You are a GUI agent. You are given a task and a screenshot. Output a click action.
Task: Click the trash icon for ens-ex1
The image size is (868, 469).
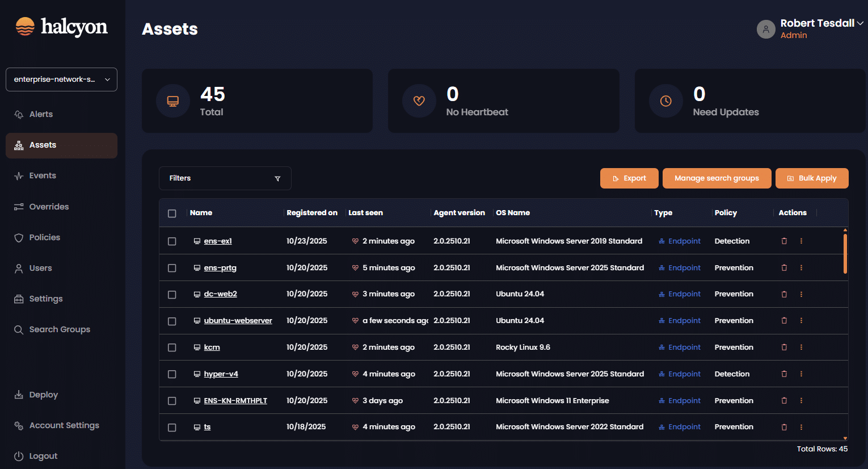pos(784,241)
